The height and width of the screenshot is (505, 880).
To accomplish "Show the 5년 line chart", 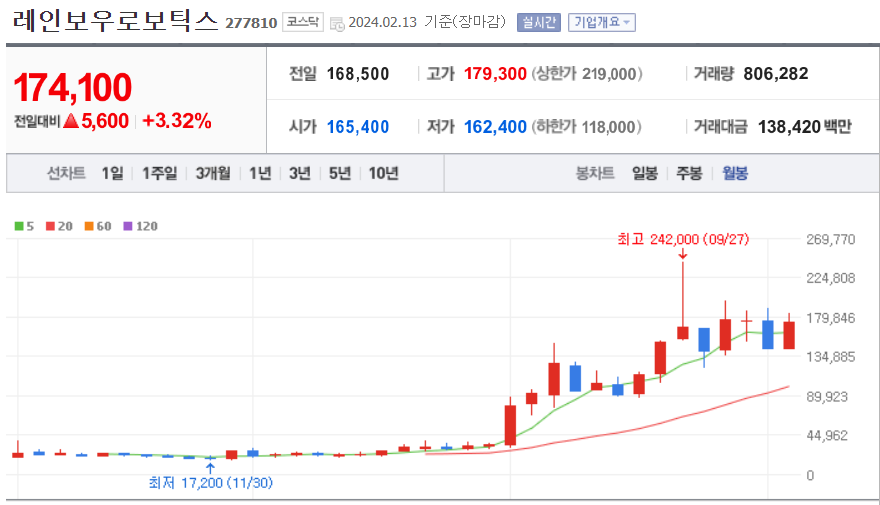I will [340, 173].
